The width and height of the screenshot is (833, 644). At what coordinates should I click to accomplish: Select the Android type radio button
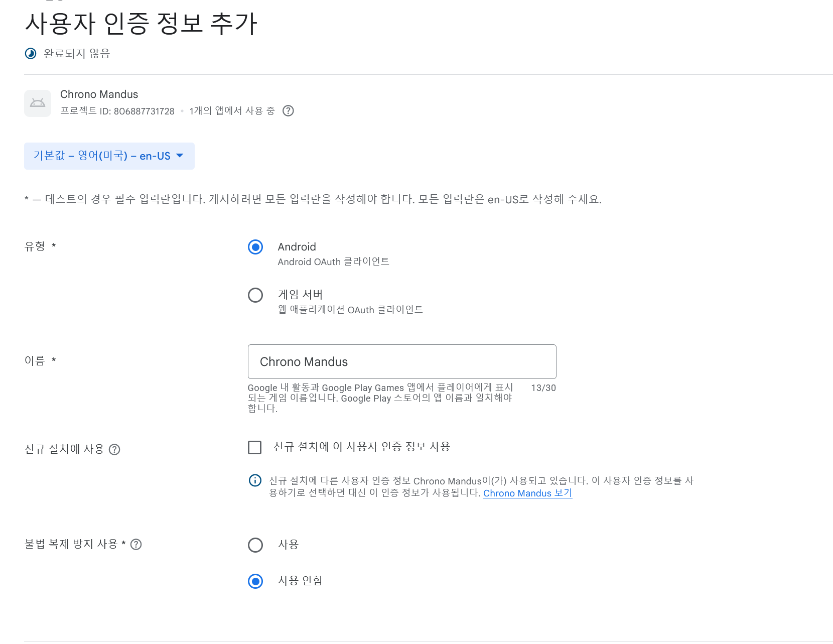coord(255,247)
